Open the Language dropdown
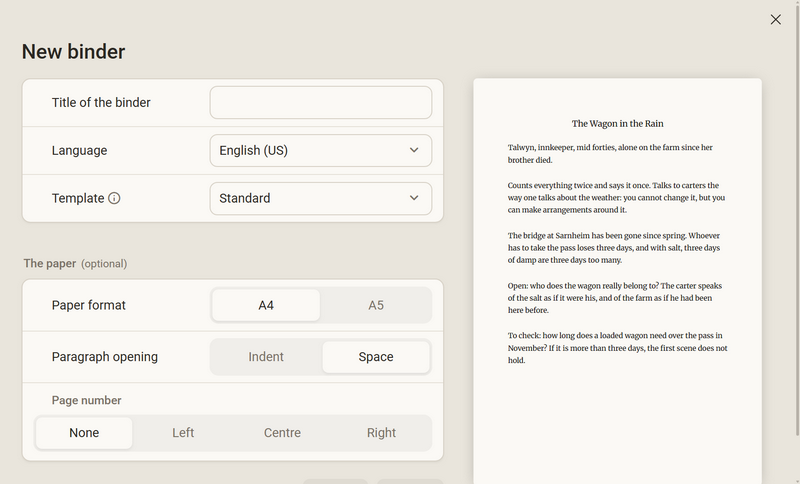The width and height of the screenshot is (800, 484). (x=321, y=150)
